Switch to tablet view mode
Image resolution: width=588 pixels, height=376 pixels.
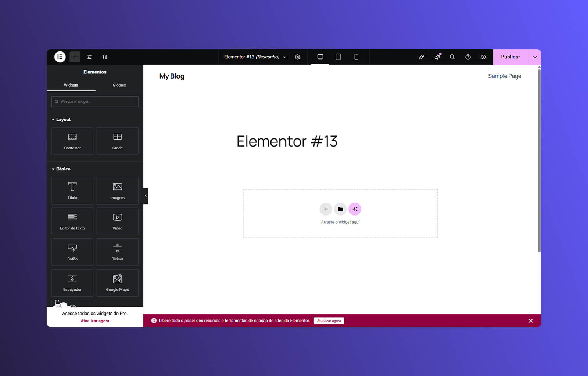pos(338,57)
